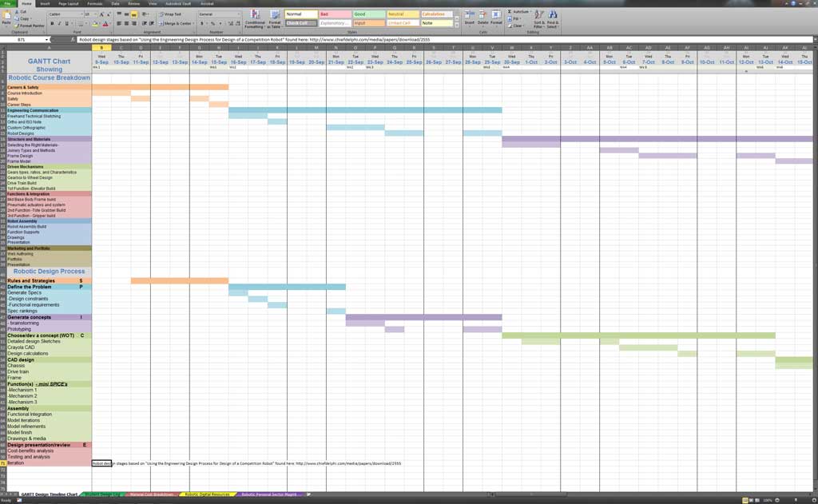Toggle Bold formatting

click(51, 24)
